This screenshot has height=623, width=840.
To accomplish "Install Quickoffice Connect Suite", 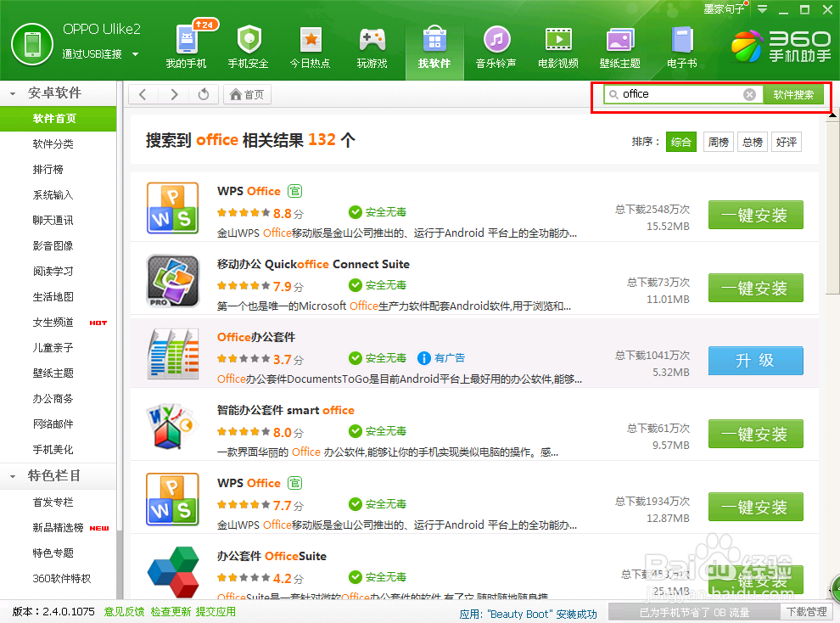I will (x=755, y=289).
